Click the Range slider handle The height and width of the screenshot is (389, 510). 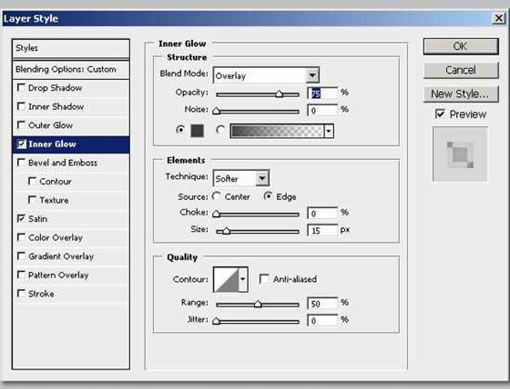click(x=258, y=304)
